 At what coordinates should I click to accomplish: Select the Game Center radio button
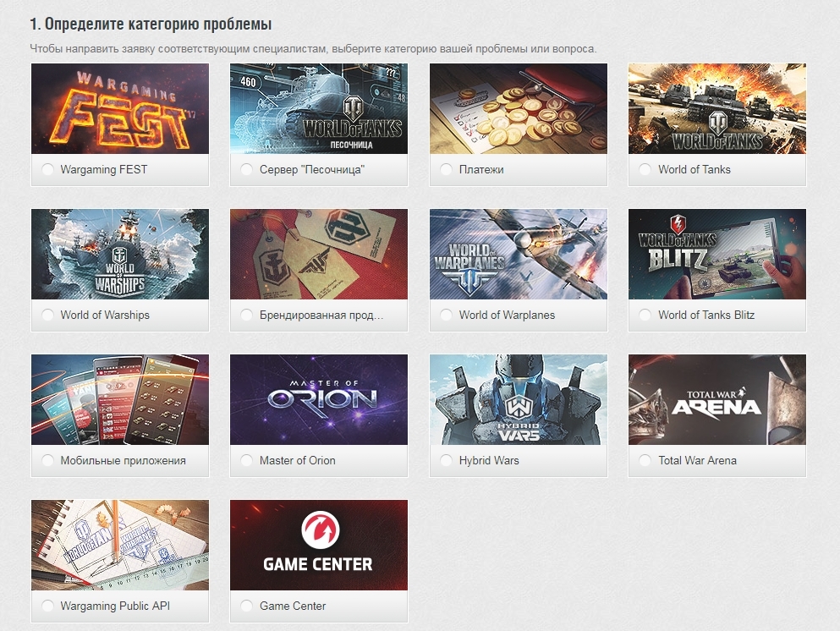(x=246, y=606)
